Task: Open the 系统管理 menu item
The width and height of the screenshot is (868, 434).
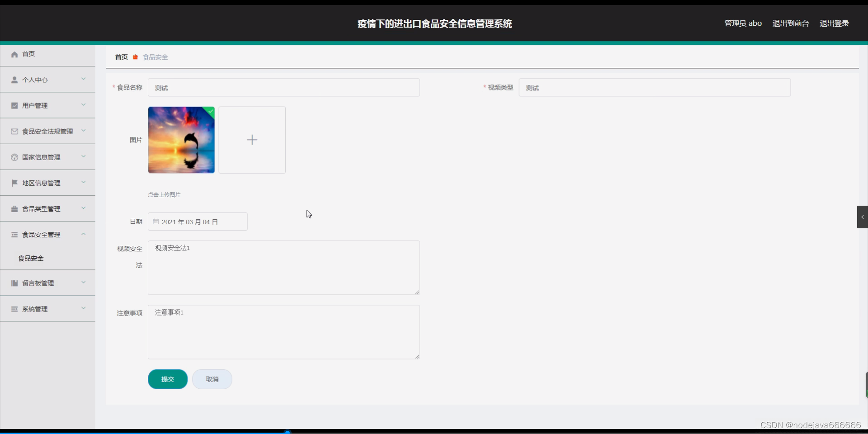Action: (x=47, y=309)
